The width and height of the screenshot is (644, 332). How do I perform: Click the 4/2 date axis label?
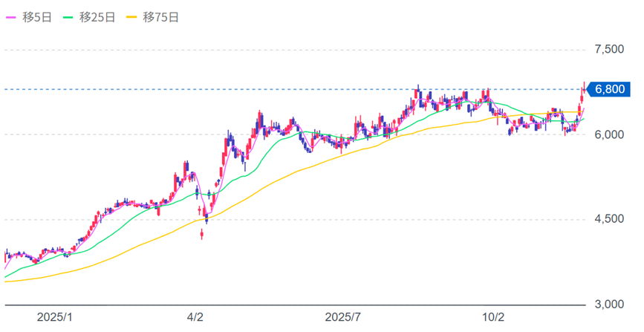click(195, 317)
